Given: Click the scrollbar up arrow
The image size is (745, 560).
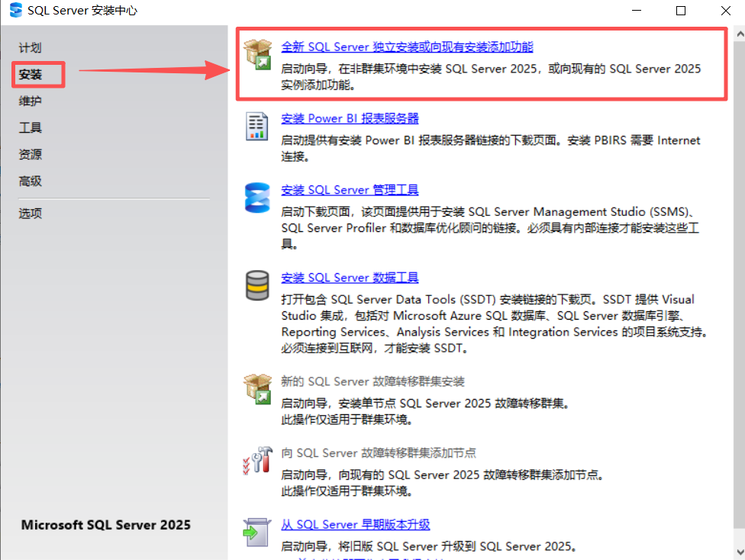Looking at the screenshot, I should pyautogui.click(x=740, y=34).
